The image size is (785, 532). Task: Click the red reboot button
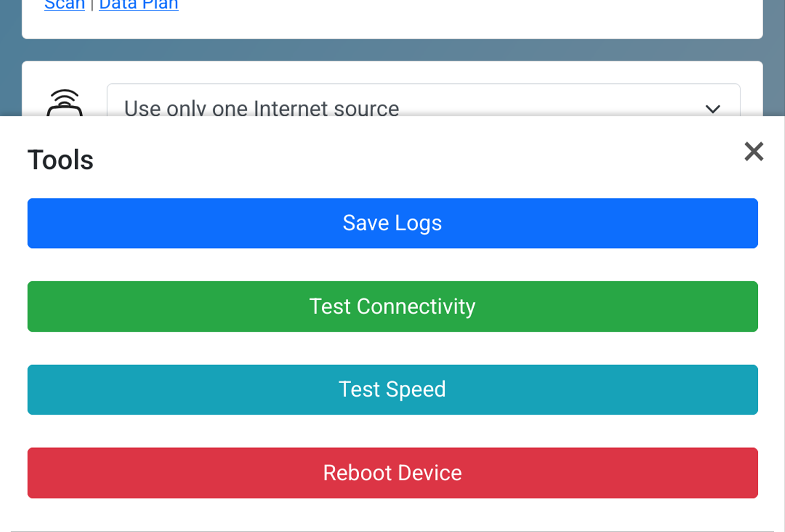(x=392, y=473)
